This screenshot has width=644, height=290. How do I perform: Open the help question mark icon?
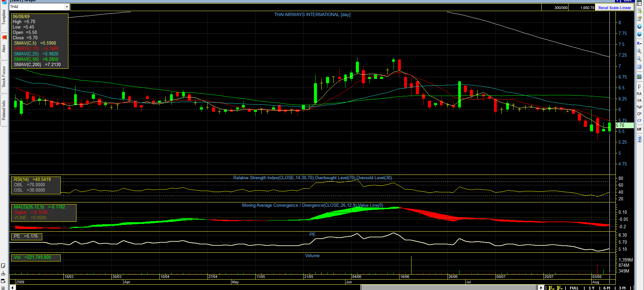[639, 139]
